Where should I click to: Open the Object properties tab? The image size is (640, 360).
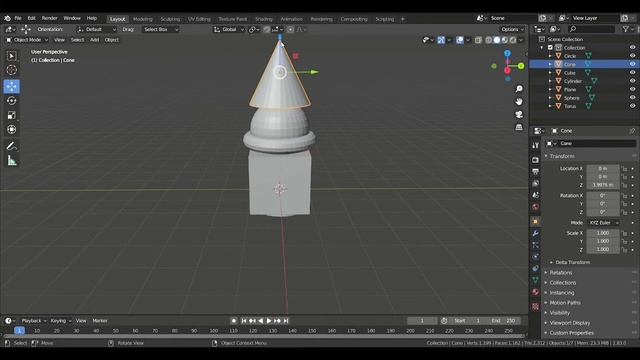click(x=536, y=222)
